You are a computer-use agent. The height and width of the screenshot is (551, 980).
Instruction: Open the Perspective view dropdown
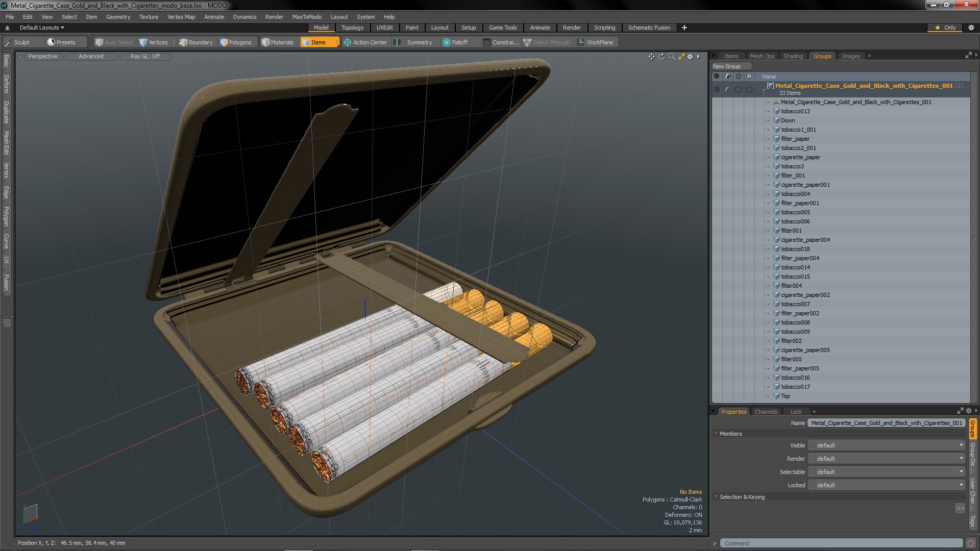43,57
